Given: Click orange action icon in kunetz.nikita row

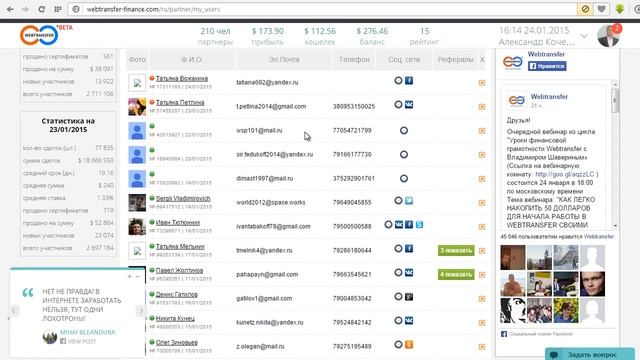Looking at the screenshot, I should (x=482, y=323).
